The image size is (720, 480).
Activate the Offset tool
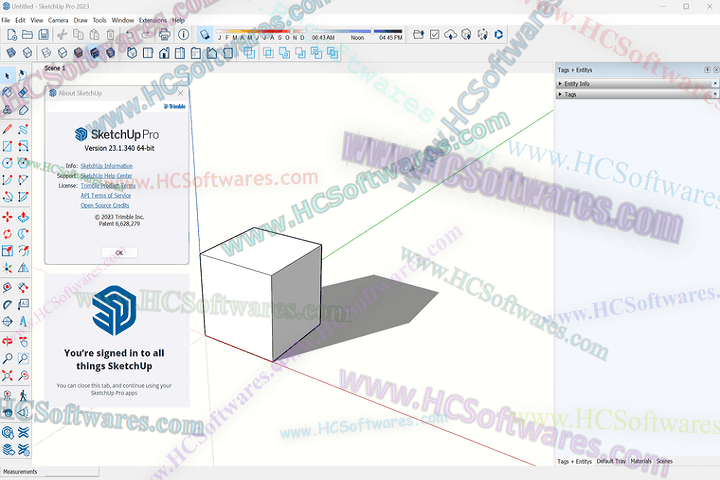pos(23,251)
